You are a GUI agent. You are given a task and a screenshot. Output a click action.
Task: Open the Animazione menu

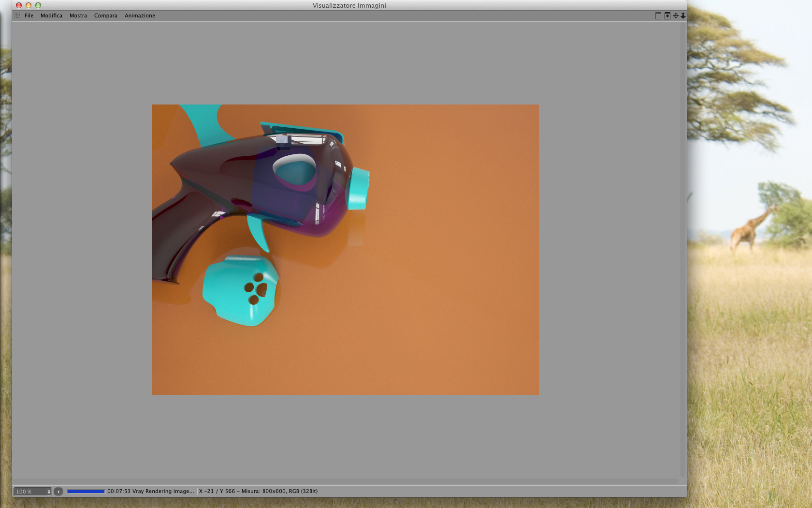click(140, 15)
